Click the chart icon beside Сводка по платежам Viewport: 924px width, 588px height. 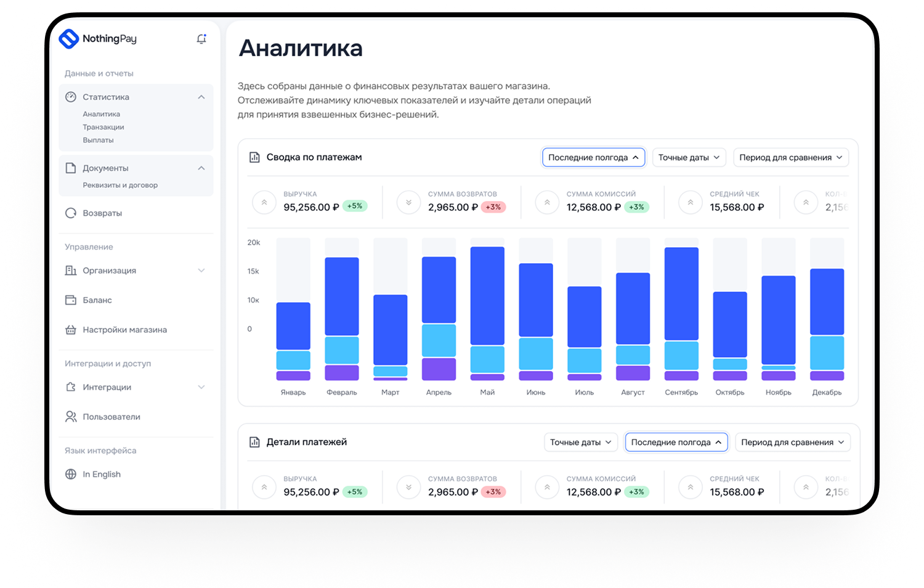[254, 157]
